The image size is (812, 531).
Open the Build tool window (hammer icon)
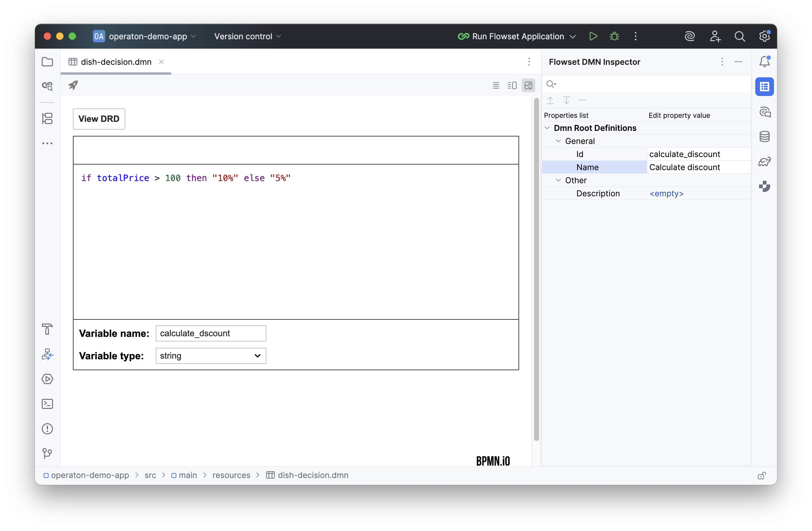[x=47, y=329]
